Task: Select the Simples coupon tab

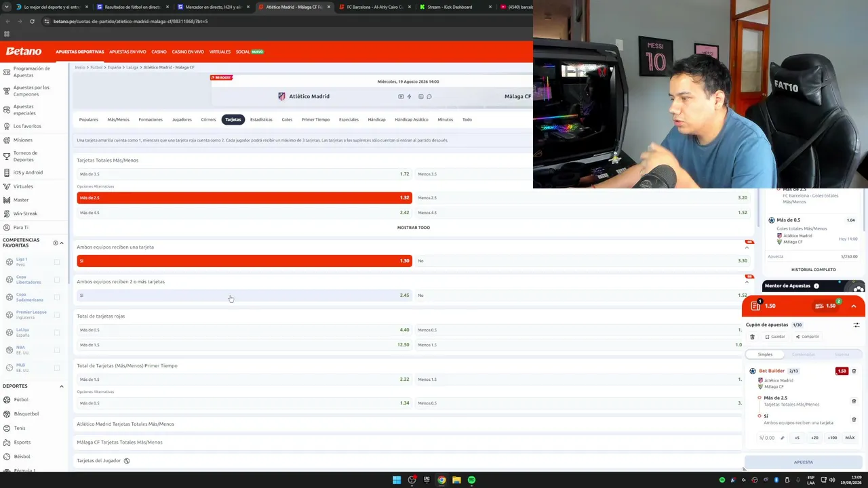Action: 765,354
